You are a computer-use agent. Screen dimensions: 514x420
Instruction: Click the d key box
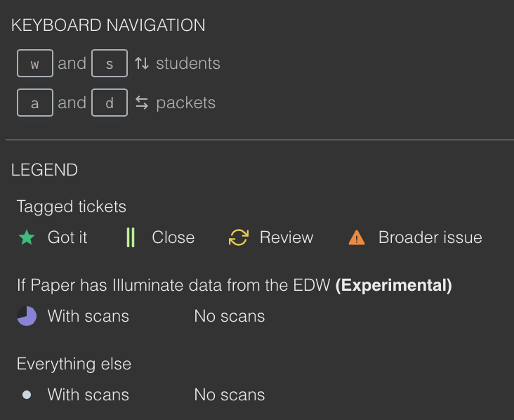tap(110, 103)
